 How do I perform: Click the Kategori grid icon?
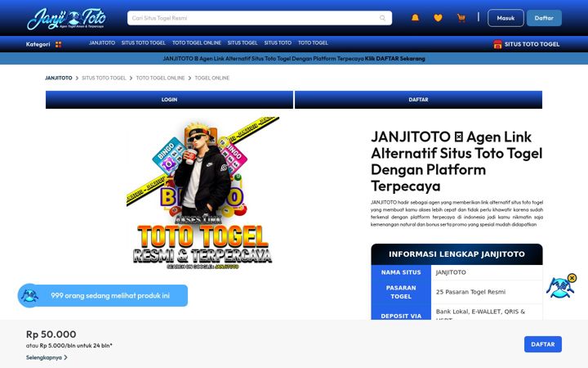[x=58, y=44]
